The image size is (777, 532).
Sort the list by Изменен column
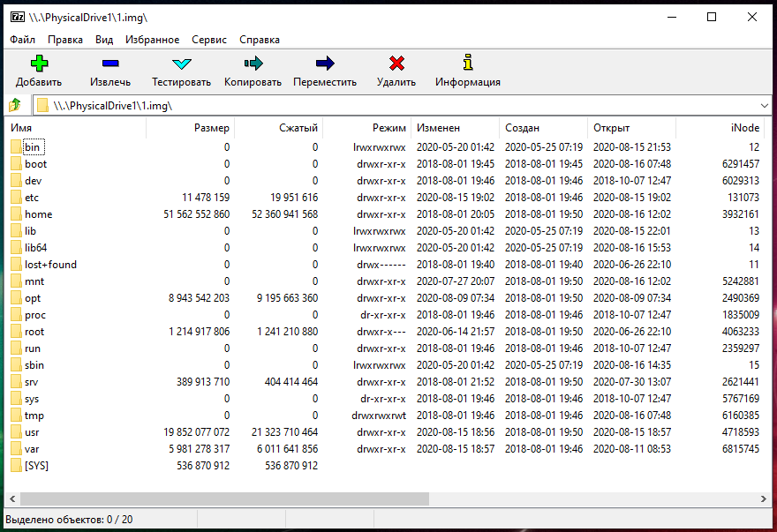[439, 128]
